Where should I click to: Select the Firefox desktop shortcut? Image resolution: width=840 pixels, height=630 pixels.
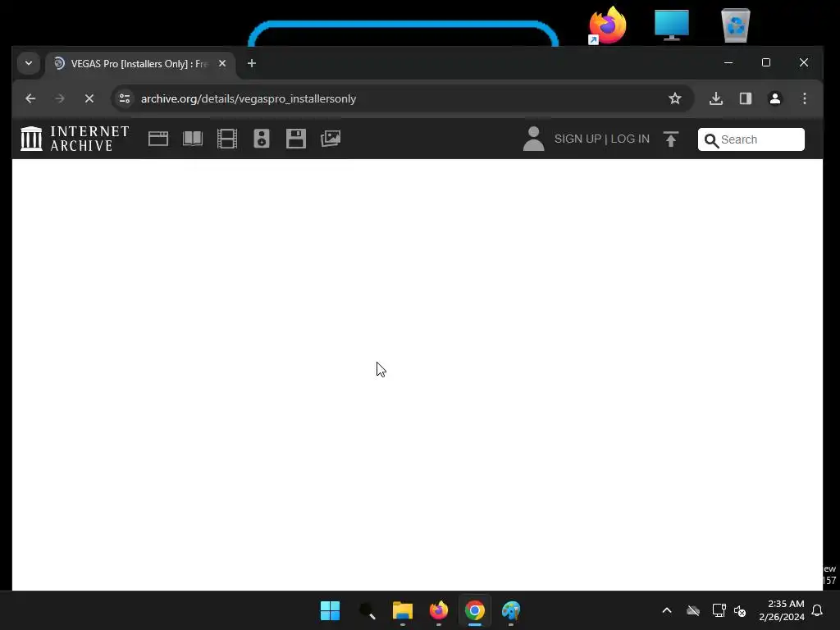pos(607,25)
